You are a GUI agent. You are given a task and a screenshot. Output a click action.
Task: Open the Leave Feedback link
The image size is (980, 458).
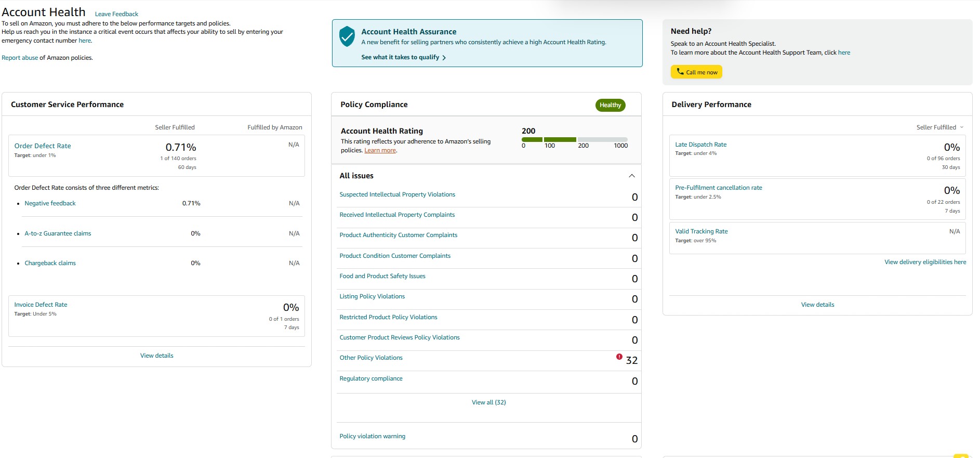coord(116,14)
